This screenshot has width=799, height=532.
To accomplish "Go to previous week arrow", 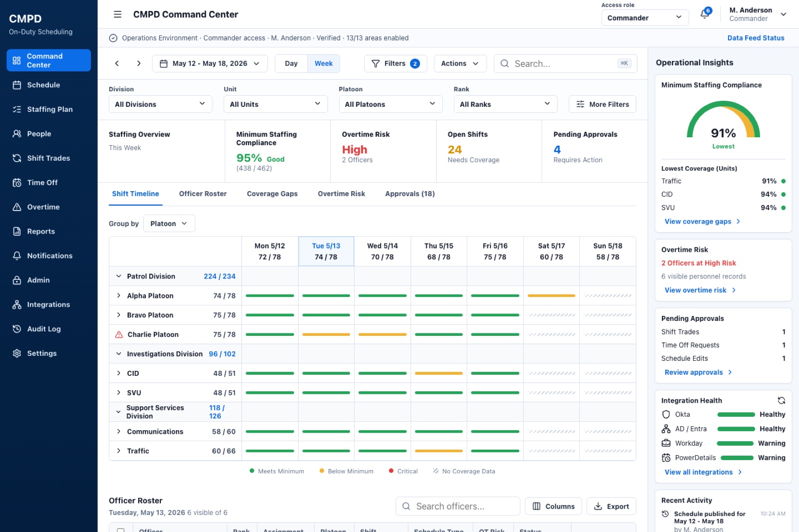I will (117, 63).
